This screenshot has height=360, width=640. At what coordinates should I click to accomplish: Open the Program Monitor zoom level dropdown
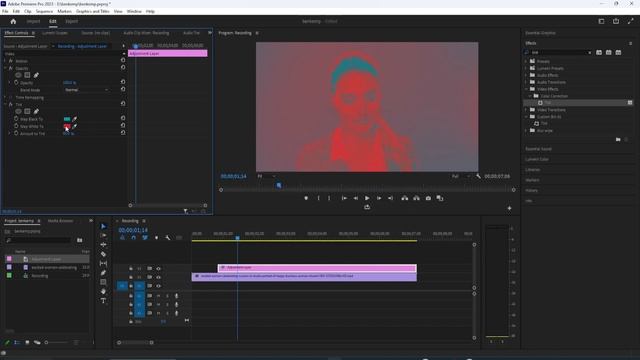(x=266, y=176)
